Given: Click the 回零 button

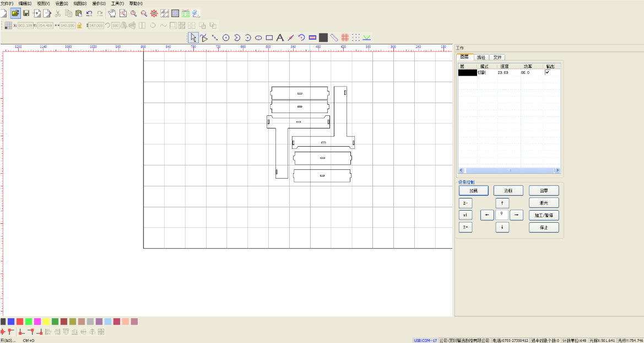Looking at the screenshot, I should [544, 190].
